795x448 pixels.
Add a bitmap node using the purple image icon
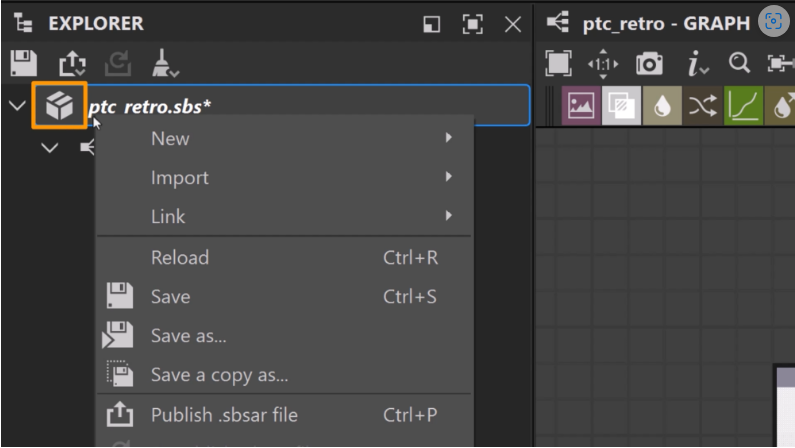coord(581,105)
